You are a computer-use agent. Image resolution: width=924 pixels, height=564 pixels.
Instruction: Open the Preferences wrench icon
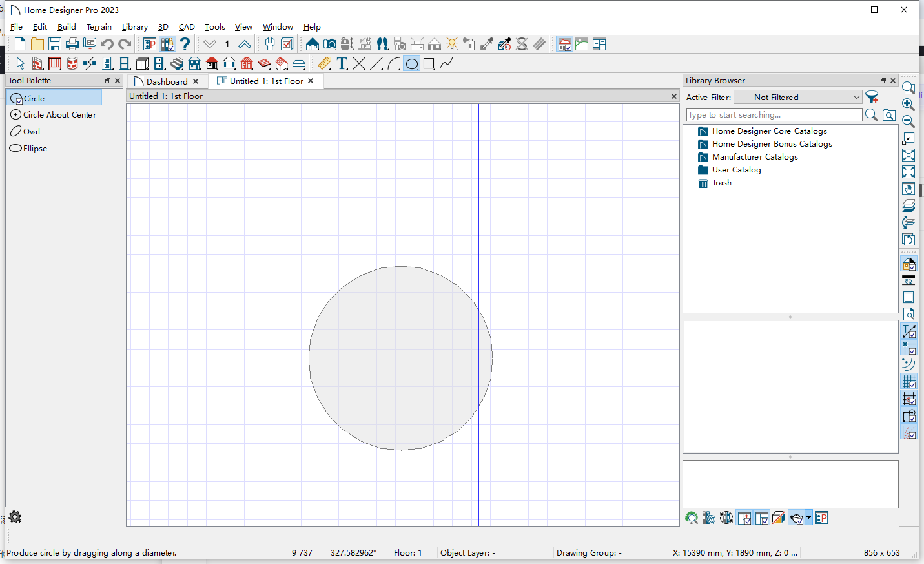pos(270,44)
